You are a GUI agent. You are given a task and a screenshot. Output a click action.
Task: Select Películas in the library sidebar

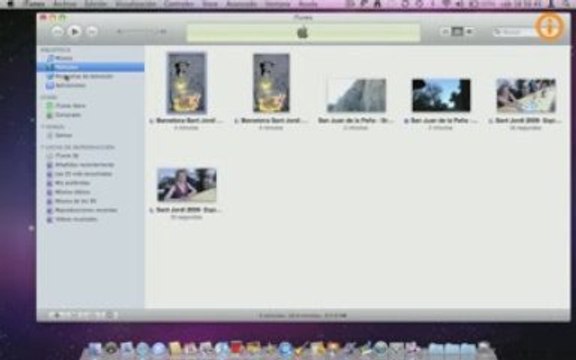[x=90, y=67]
